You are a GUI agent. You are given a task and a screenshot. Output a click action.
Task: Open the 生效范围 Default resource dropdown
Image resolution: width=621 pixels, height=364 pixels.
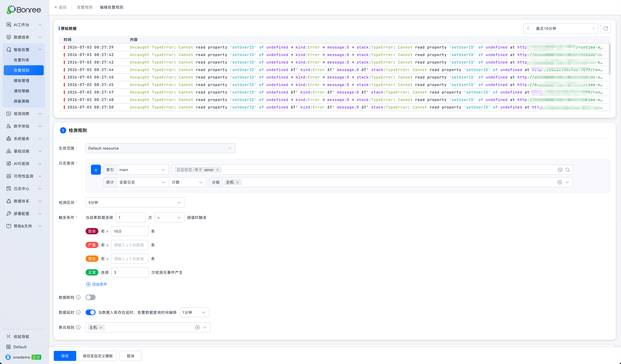pos(160,148)
